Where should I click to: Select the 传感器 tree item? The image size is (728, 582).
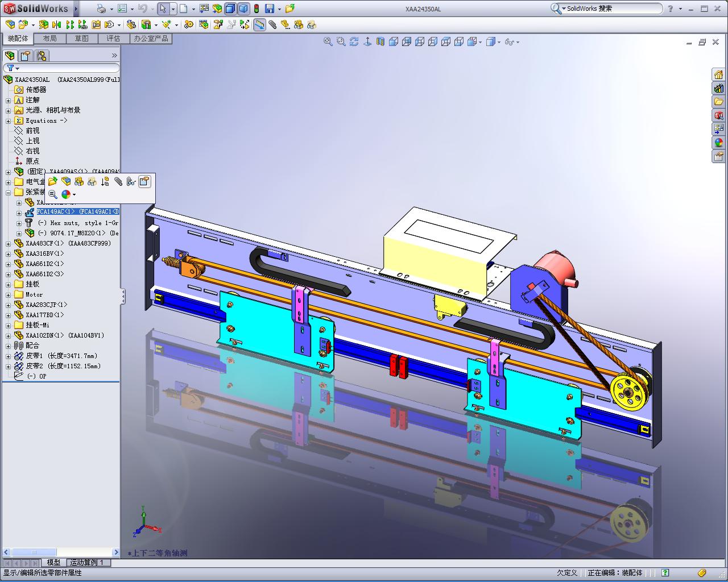point(36,90)
